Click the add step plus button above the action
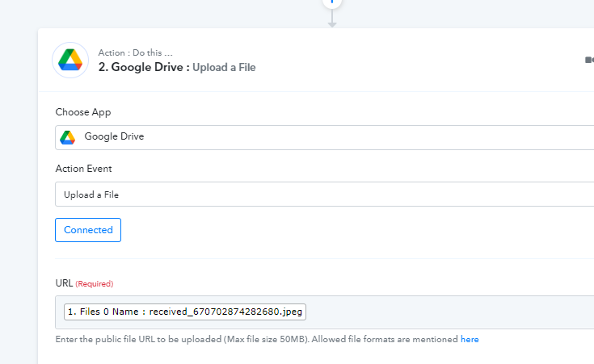The image size is (594, 364). click(x=332, y=2)
